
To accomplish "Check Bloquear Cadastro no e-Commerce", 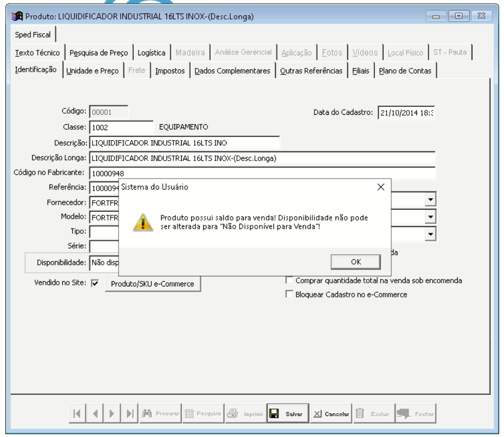I will coord(289,294).
